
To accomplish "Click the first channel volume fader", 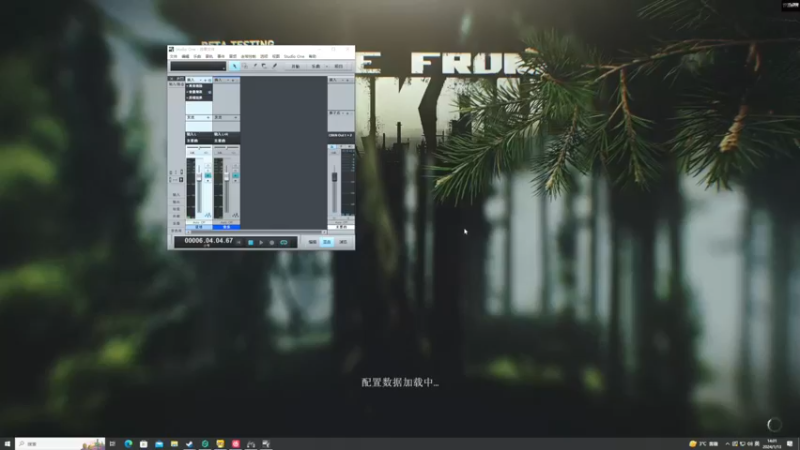I will (x=199, y=177).
